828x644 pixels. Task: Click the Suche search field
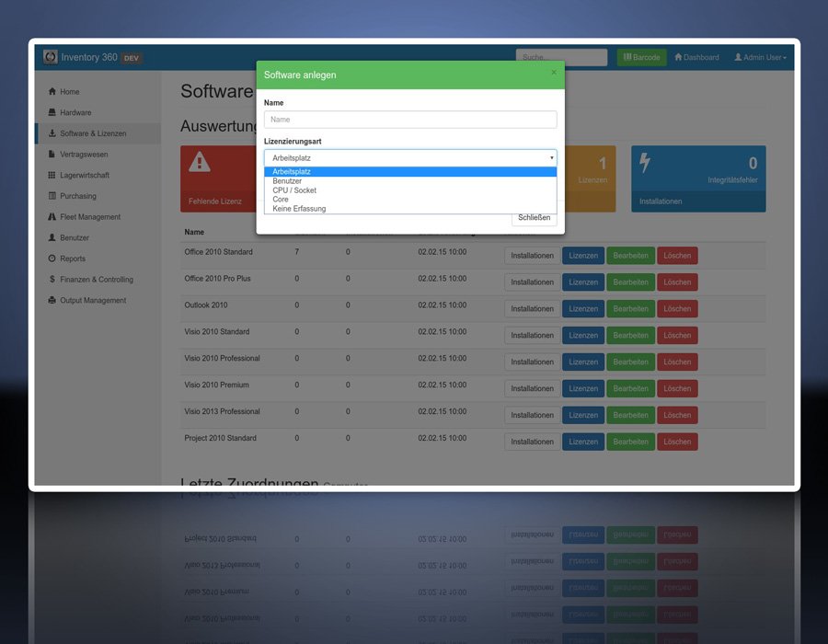tap(561, 57)
